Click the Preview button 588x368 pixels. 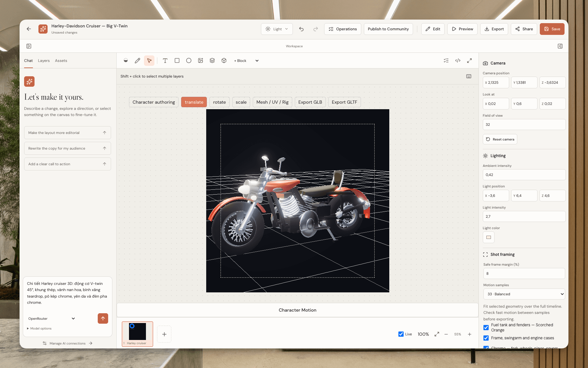point(463,29)
